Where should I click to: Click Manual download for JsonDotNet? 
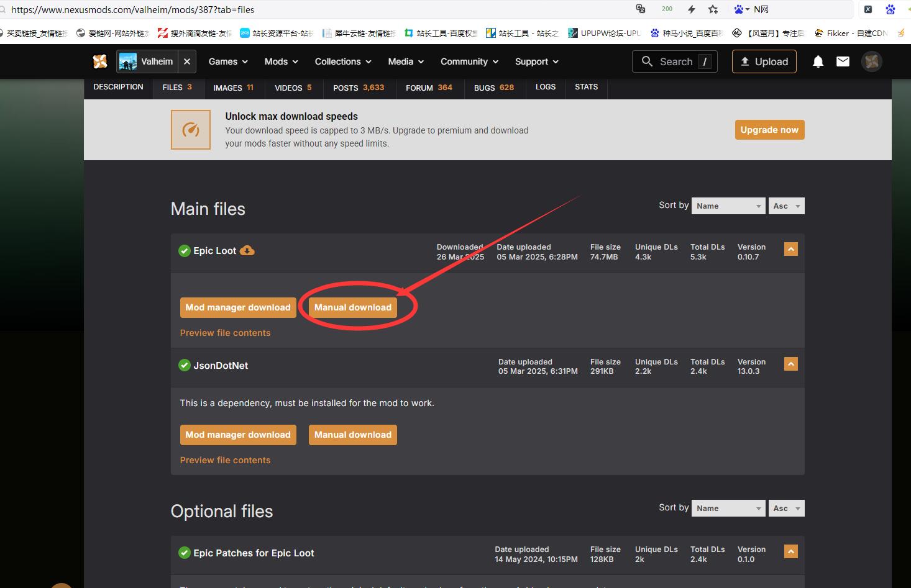pos(353,435)
